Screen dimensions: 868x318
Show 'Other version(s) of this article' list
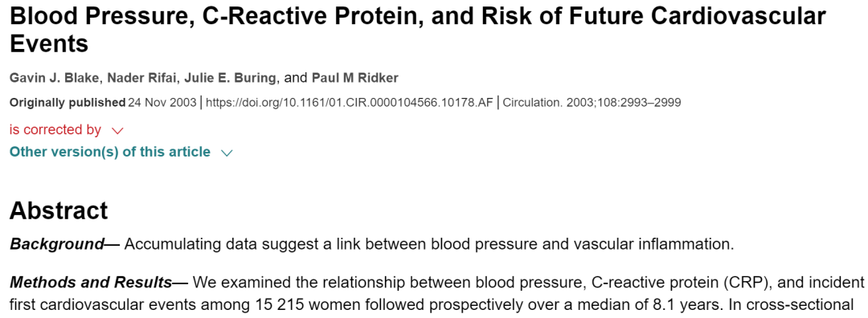coord(110,152)
